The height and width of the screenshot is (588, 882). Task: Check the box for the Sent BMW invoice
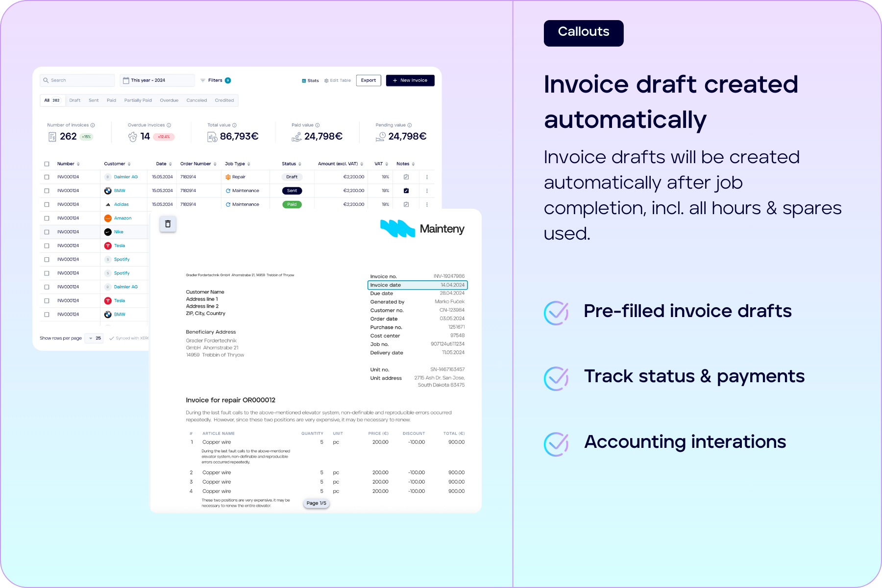[x=47, y=191]
